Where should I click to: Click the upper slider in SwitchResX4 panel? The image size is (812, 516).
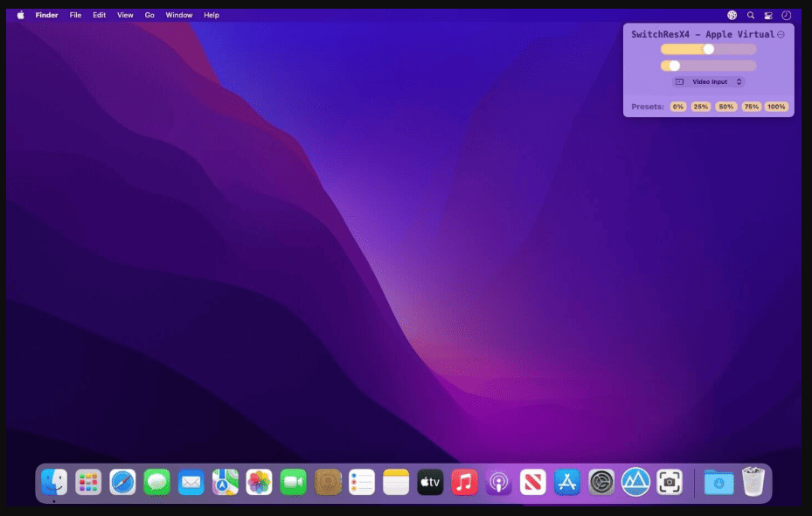pos(709,49)
